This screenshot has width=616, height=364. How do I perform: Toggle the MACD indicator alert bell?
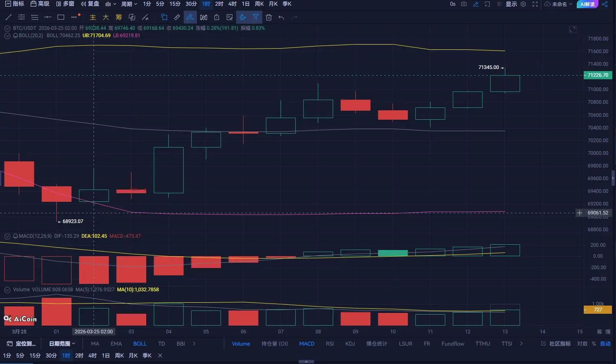click(x=16, y=236)
